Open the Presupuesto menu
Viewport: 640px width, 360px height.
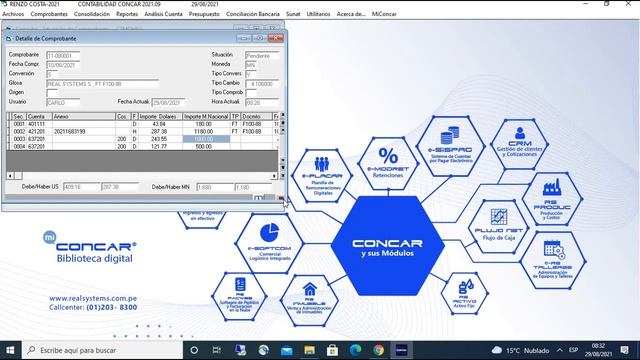point(204,14)
